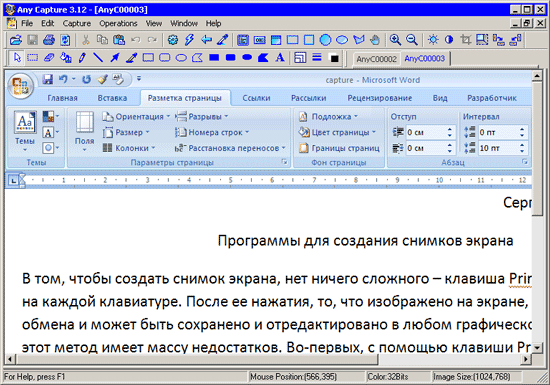This screenshot has width=550, height=385.
Task: Click the vertical scrollbar down arrow
Action: [x=537, y=348]
